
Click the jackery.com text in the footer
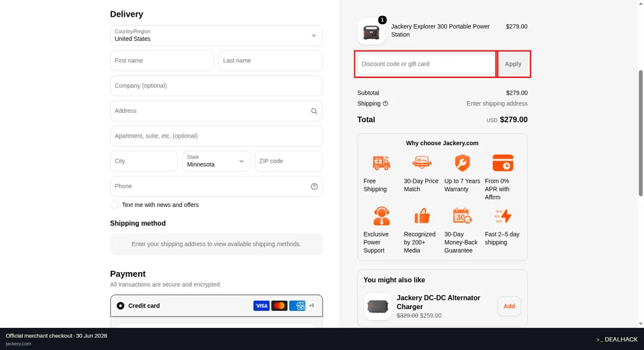click(19, 343)
